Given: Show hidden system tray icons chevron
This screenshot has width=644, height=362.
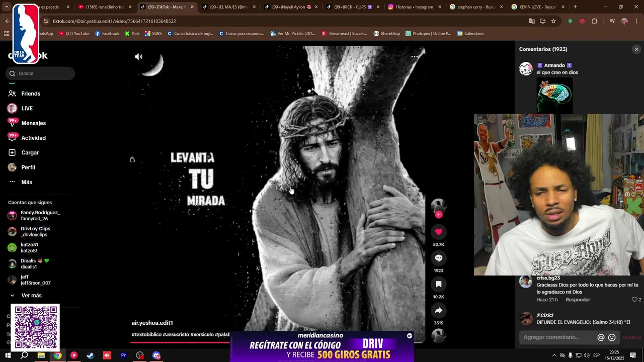Looking at the screenshot, I should point(554,355).
